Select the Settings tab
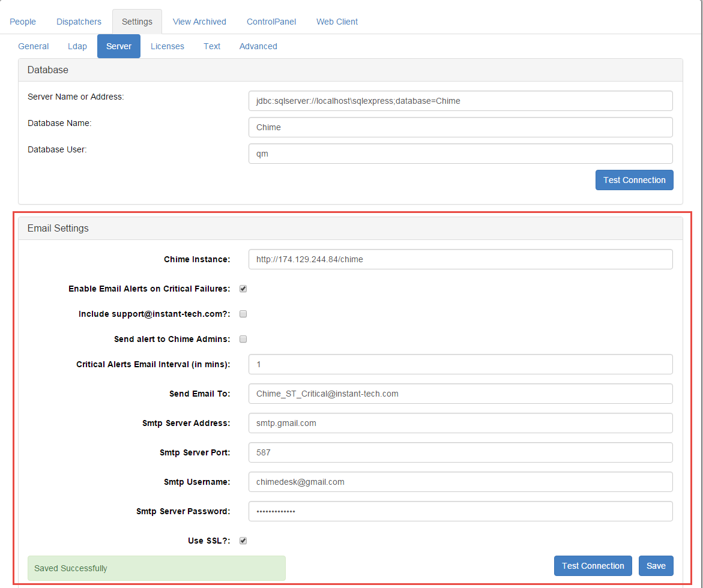Image resolution: width=703 pixels, height=588 pixels. [x=137, y=22]
